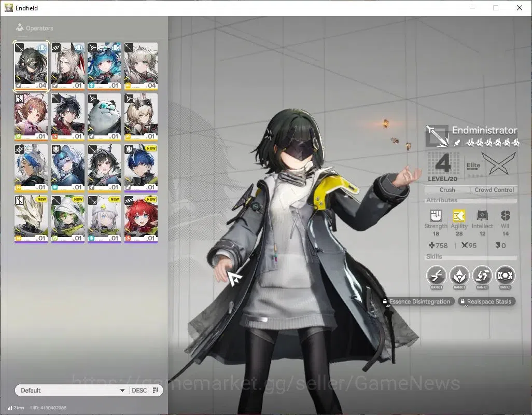Click the Endministrator class sword icon
The width and height of the screenshot is (532, 415).
pyautogui.click(x=437, y=136)
